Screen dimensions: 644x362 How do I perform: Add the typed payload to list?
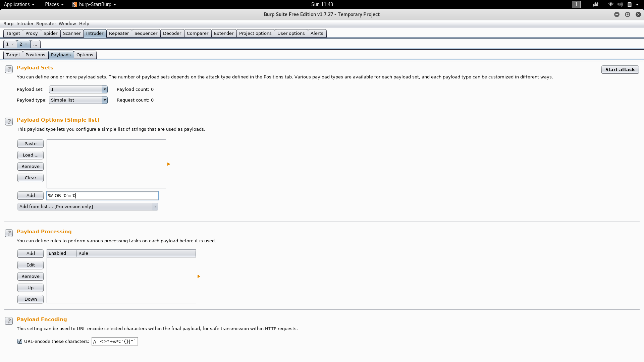coord(31,195)
